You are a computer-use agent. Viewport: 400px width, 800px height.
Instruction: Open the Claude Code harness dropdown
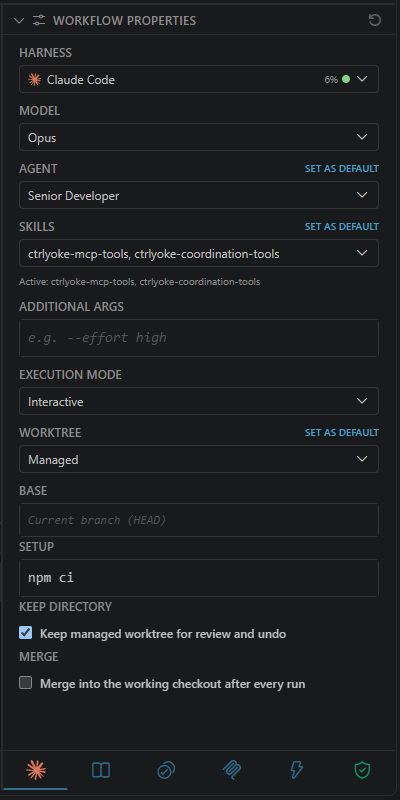pyautogui.click(x=199, y=79)
